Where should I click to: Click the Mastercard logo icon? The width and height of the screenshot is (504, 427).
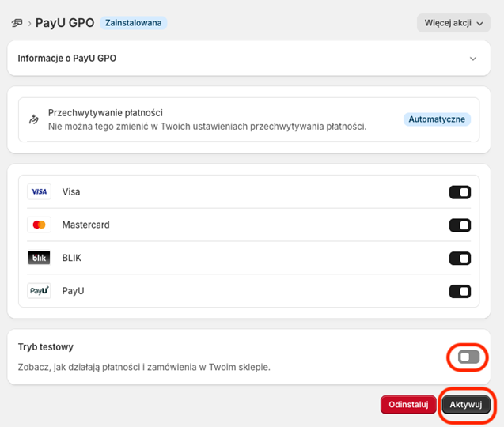click(x=39, y=225)
